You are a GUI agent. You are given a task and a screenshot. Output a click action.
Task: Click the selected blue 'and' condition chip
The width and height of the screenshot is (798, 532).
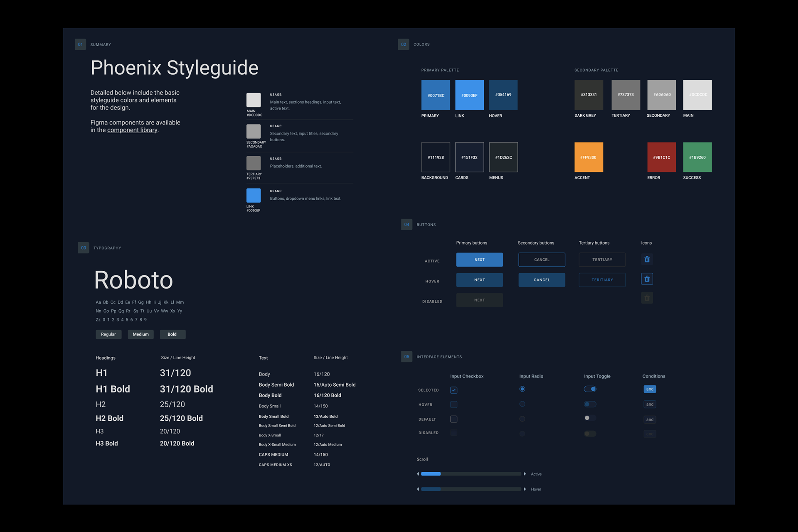point(650,389)
